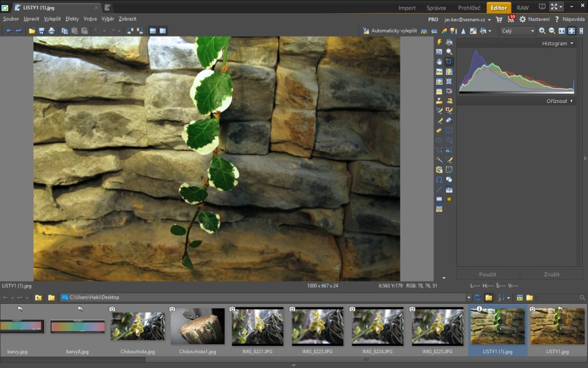Select the Crop tool in toolbox
The height and width of the screenshot is (368, 588).
click(x=449, y=62)
